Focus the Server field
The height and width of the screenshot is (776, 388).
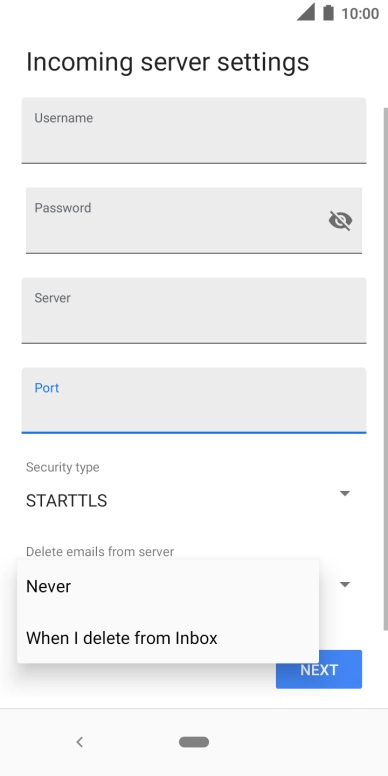pos(194,310)
